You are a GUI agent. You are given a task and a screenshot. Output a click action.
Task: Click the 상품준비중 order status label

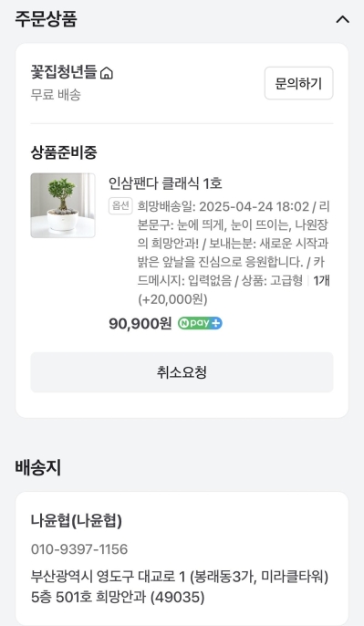tap(64, 152)
